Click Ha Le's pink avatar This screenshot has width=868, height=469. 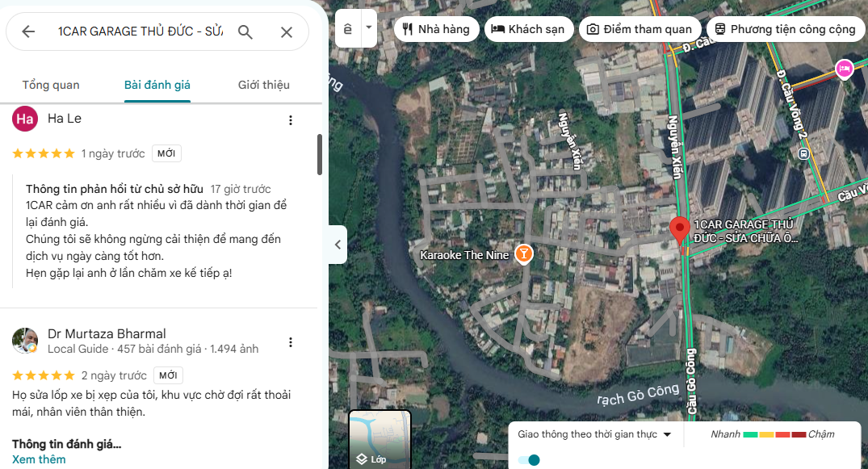[25, 119]
